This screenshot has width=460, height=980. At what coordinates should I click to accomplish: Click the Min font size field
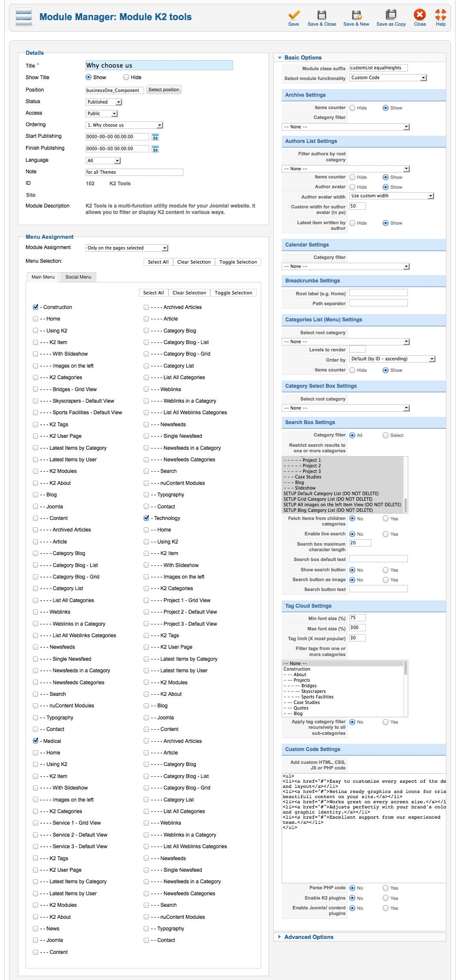[357, 618]
